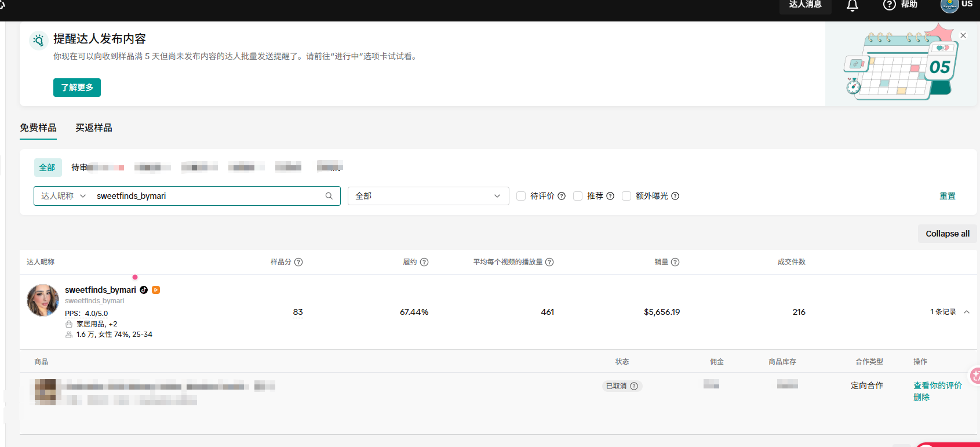Expand the 全部 filter dropdown
Image resolution: width=980 pixels, height=447 pixels.
point(428,196)
